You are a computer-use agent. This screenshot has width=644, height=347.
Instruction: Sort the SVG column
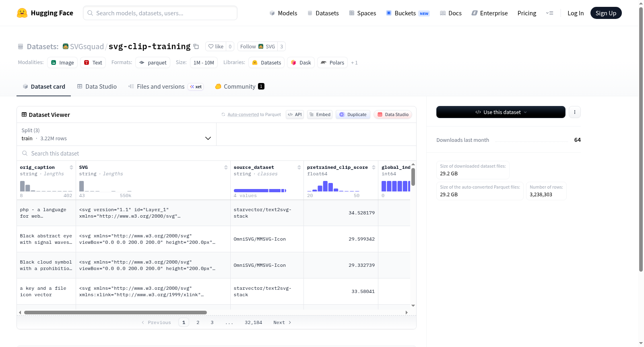[x=226, y=167]
